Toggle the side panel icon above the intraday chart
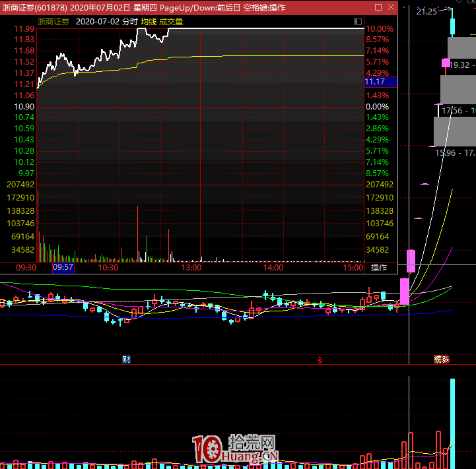 coord(358,21)
